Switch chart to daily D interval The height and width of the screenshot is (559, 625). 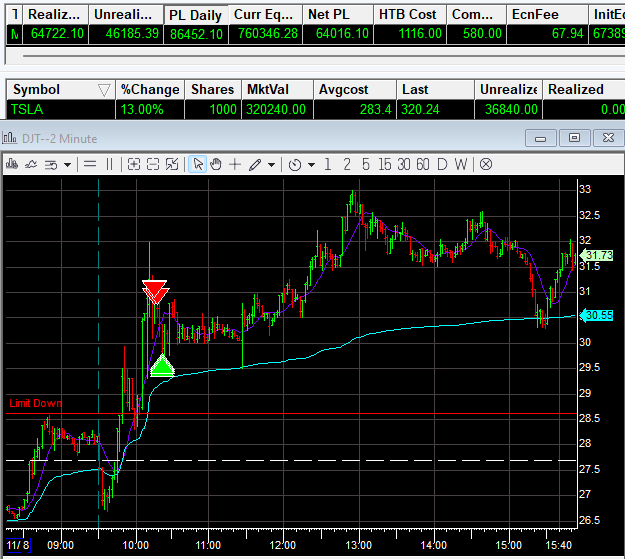pyautogui.click(x=442, y=164)
